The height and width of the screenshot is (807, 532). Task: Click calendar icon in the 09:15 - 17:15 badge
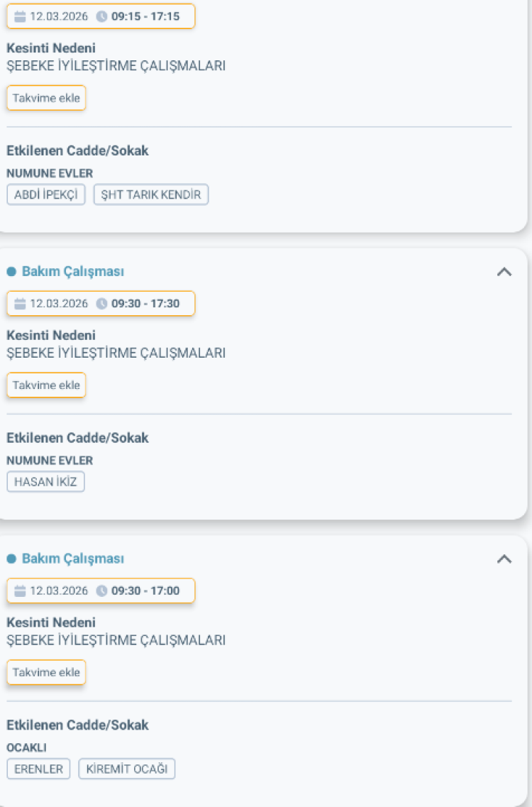point(20,16)
